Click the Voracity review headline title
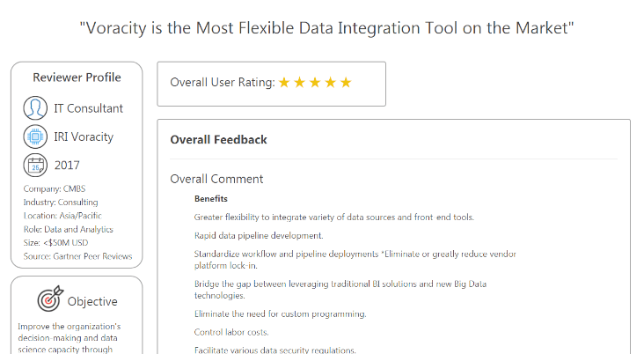This screenshot has width=644, height=354. click(326, 28)
